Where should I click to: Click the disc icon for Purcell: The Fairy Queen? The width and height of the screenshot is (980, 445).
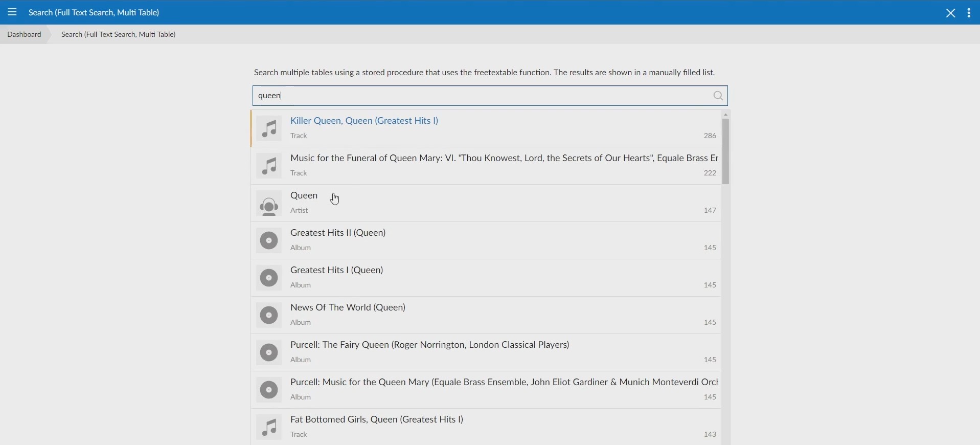[x=269, y=353]
